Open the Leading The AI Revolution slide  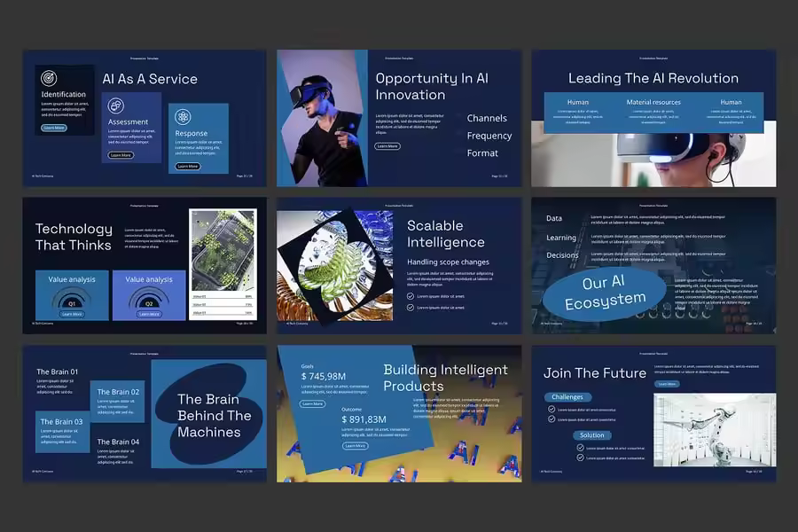pos(653,117)
